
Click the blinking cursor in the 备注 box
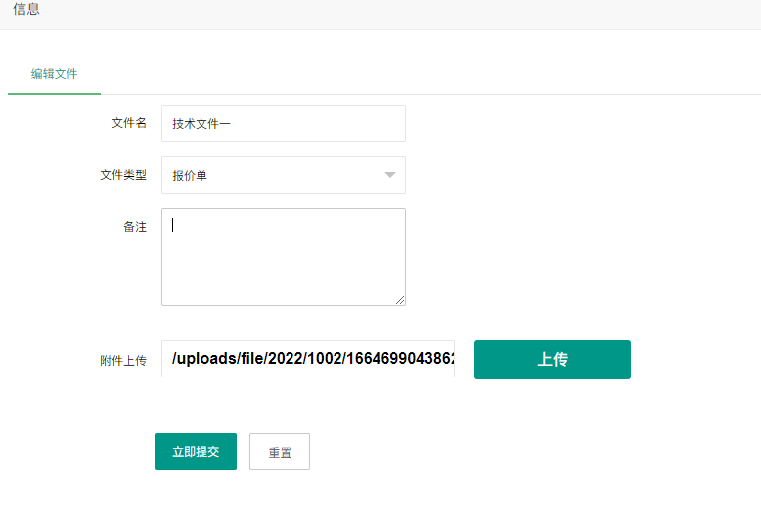pos(173,225)
